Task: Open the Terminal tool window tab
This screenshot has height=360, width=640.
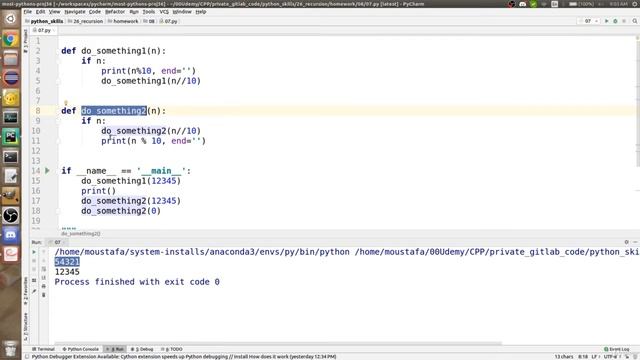Action: (43, 349)
